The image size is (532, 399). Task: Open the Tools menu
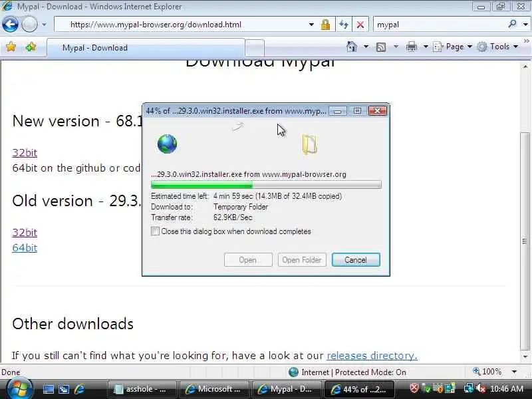point(497,47)
